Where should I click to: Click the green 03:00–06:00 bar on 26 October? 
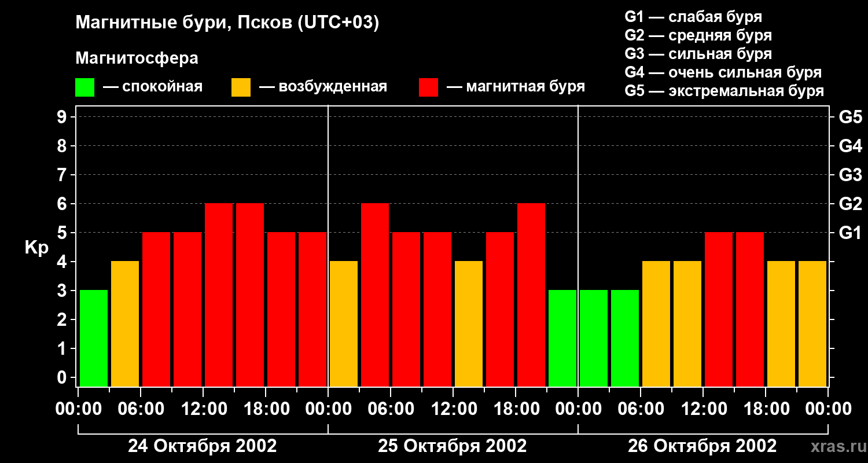coord(625,338)
